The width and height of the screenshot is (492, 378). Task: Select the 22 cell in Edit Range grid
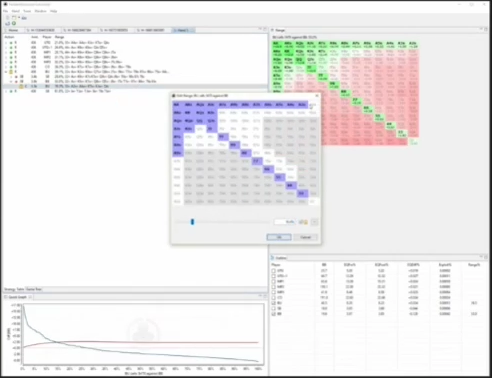(313, 201)
